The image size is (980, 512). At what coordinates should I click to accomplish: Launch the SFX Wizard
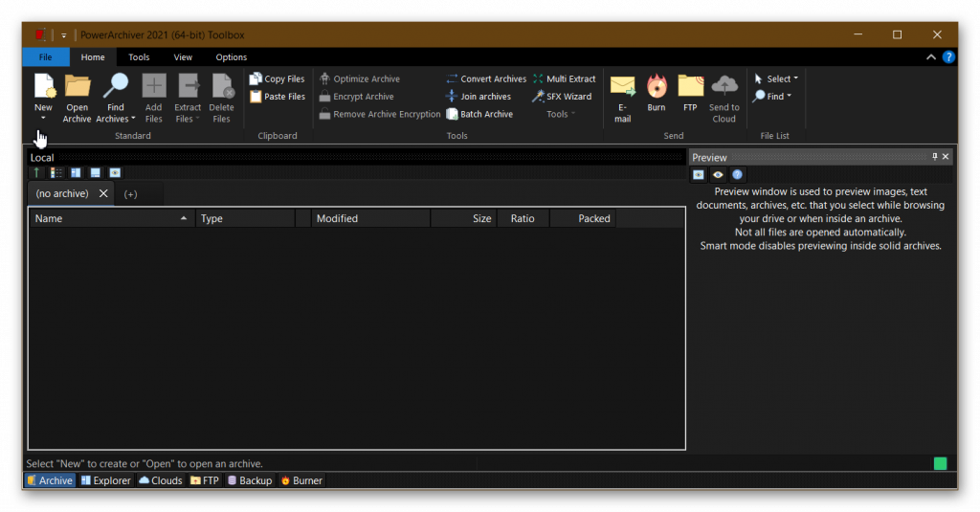pyautogui.click(x=563, y=97)
